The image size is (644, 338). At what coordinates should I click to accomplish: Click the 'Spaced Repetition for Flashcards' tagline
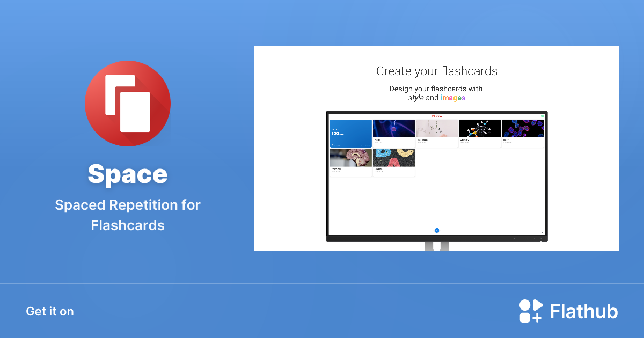(127, 215)
